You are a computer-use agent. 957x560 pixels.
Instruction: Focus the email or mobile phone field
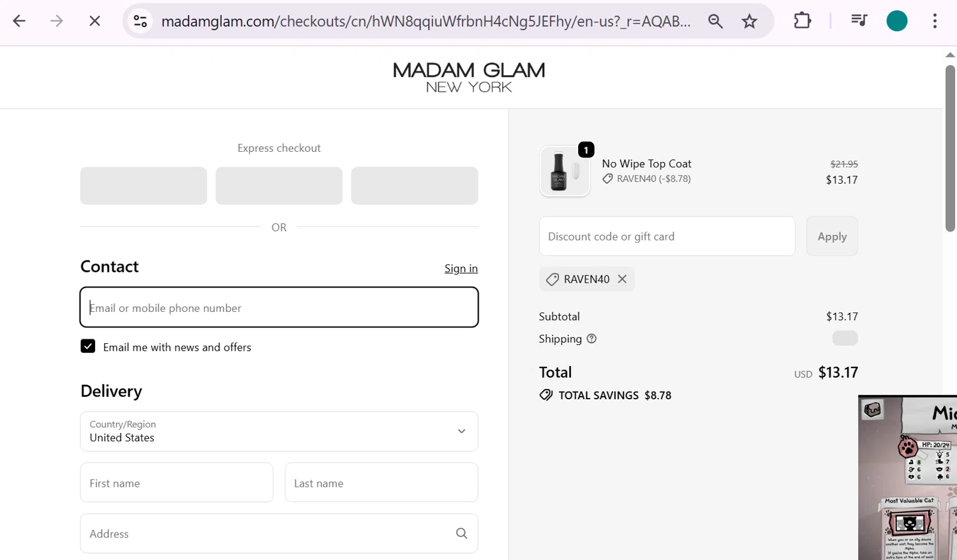coord(279,307)
